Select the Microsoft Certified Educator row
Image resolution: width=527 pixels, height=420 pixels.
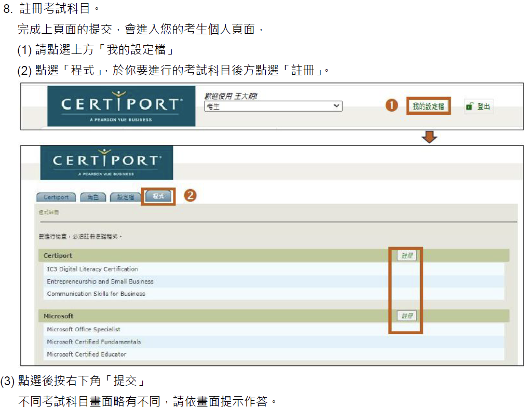[274, 354]
